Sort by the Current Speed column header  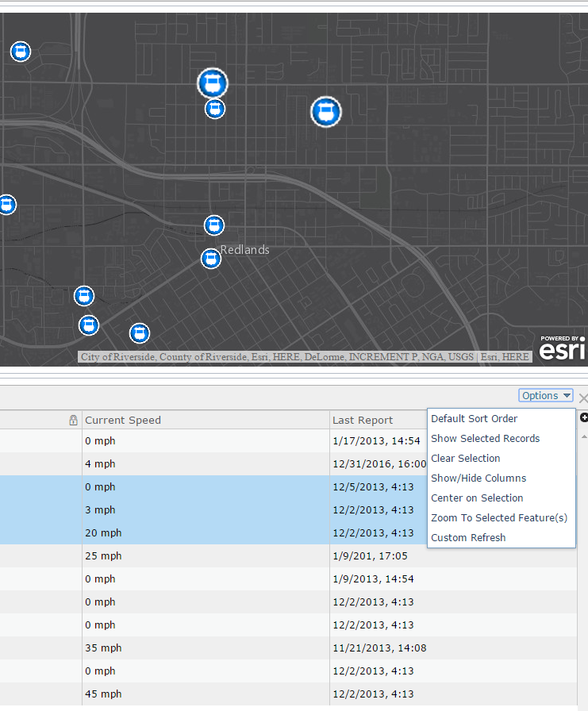coord(123,421)
